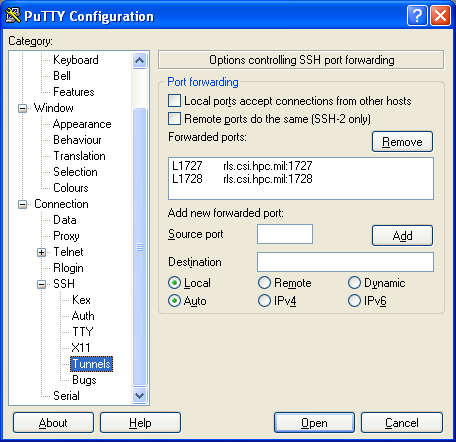Click the category list scrollbar thumb
Viewport: 456px width, 442px height.
(x=139, y=247)
